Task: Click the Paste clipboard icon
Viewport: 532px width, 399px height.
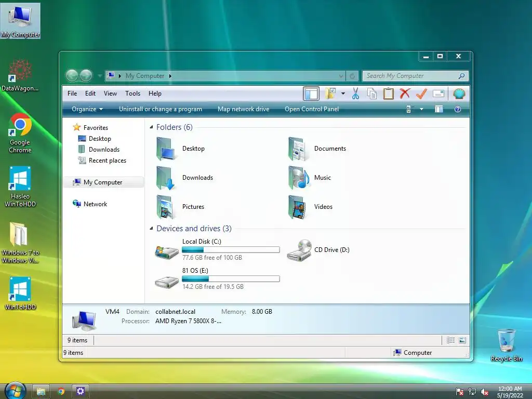Action: (388, 94)
